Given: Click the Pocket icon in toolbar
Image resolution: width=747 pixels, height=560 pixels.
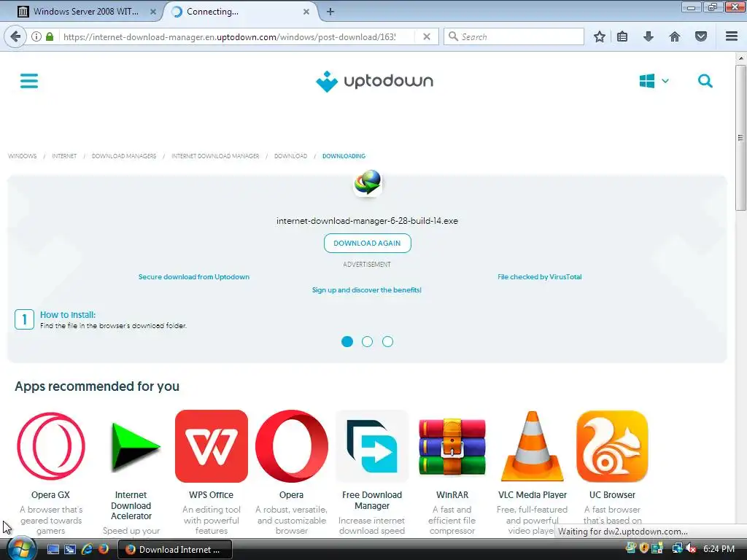Looking at the screenshot, I should pos(701,36).
